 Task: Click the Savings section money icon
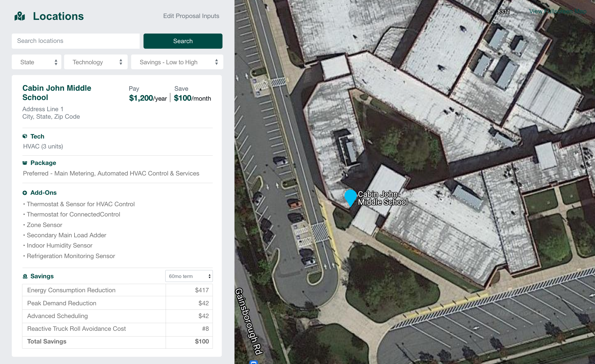(x=25, y=276)
